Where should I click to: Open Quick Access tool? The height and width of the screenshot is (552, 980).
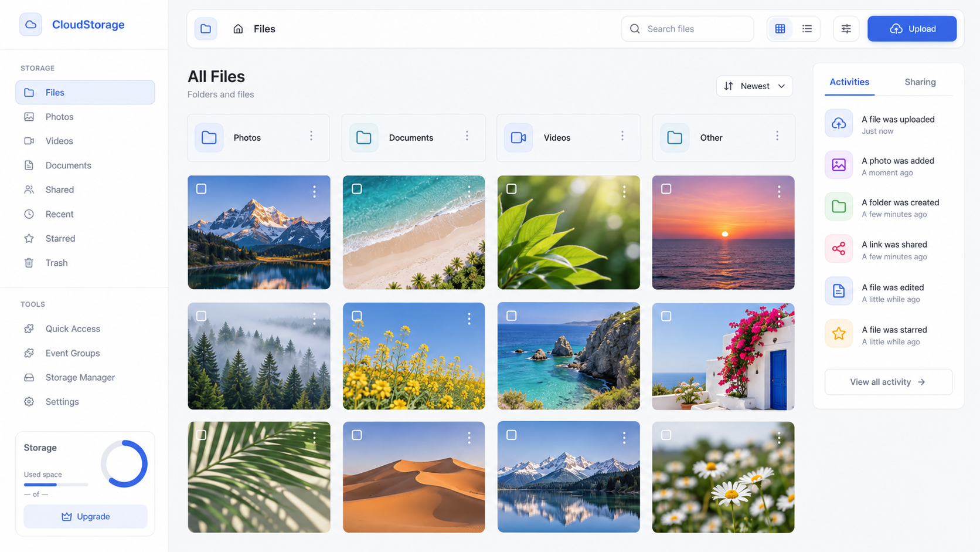click(85, 329)
